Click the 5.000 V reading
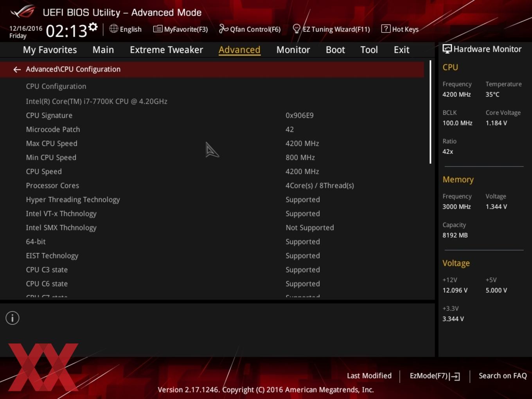 pos(496,290)
